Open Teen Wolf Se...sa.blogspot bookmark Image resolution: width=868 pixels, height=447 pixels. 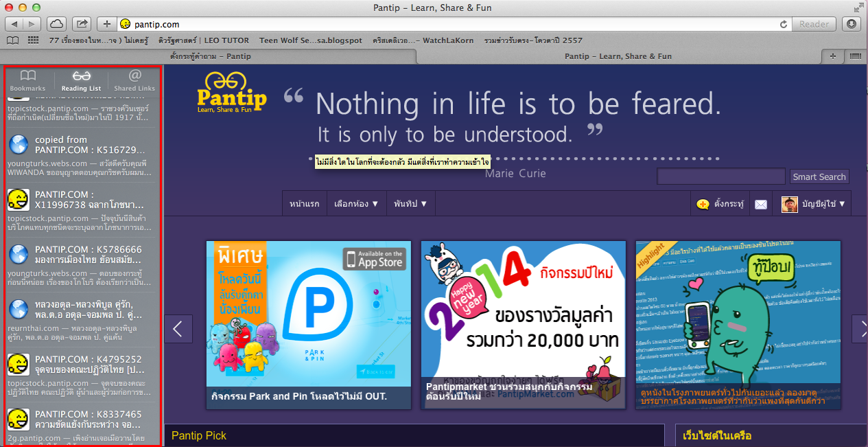click(310, 41)
